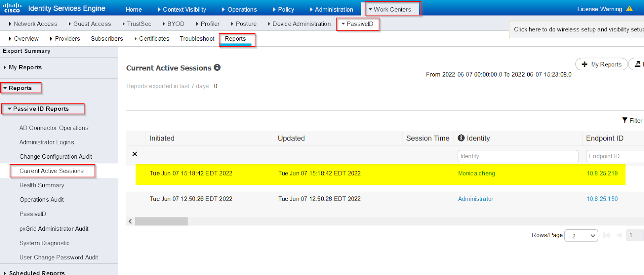644x275 pixels.
Task: Open the Context Visibility menu
Action: click(x=182, y=9)
